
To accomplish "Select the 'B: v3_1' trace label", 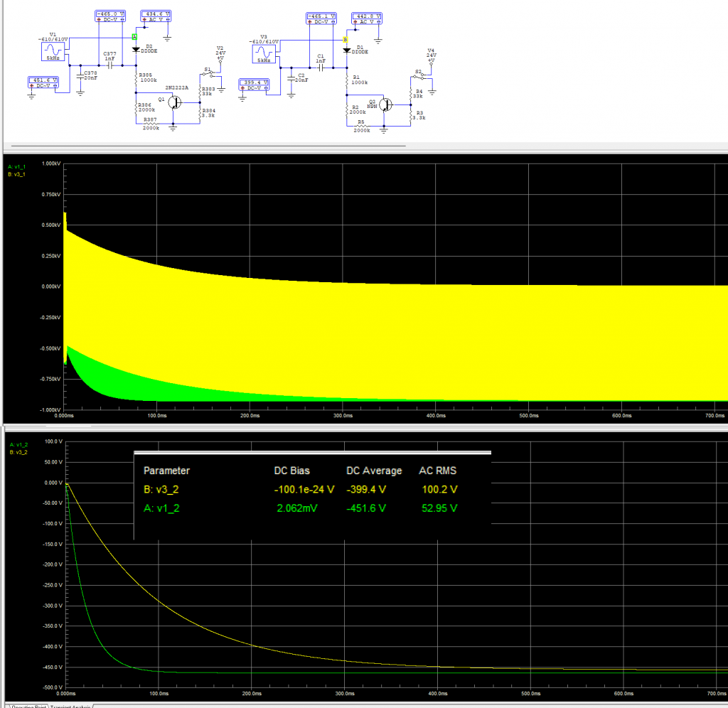I will point(17,175).
